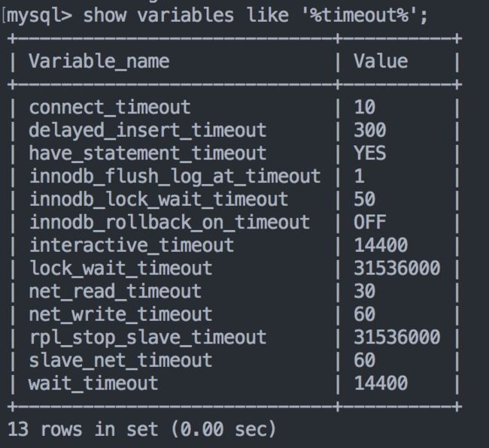This screenshot has width=489, height=448.
Task: Click the YES value for have_statement_timeout
Action: (x=370, y=153)
